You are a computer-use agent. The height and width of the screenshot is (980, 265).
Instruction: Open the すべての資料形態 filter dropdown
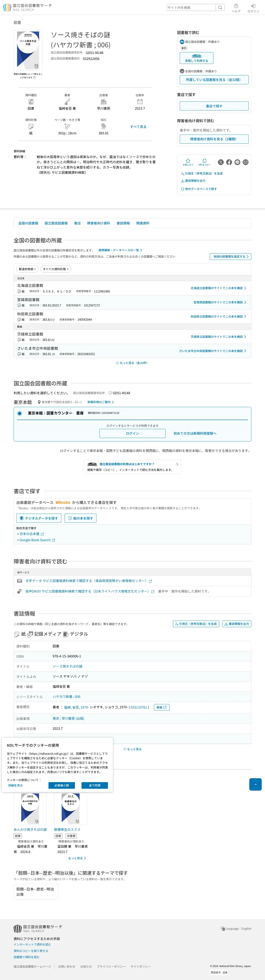56,269
